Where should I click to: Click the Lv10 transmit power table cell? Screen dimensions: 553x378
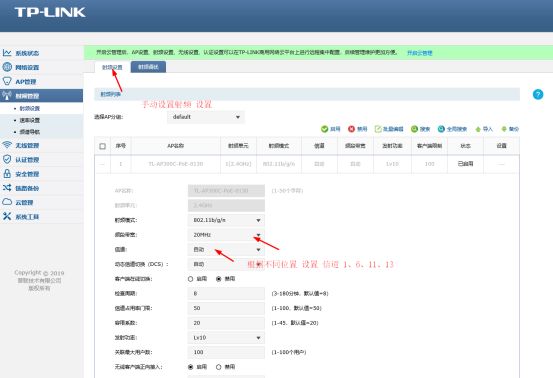coord(392,164)
